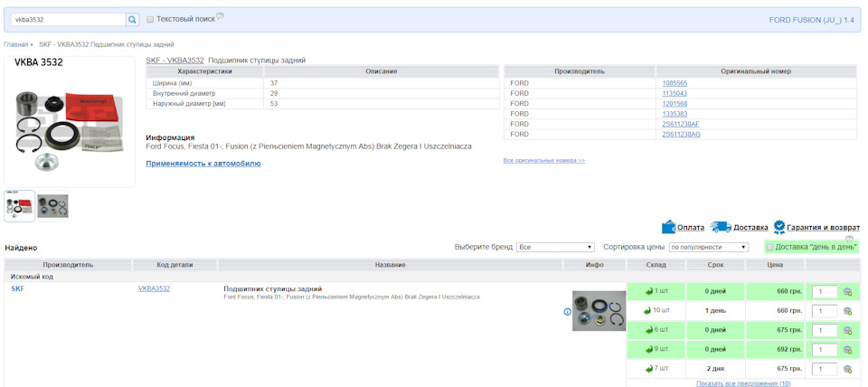
Task: Click green arrow icon by 9 шт.
Action: (x=649, y=349)
